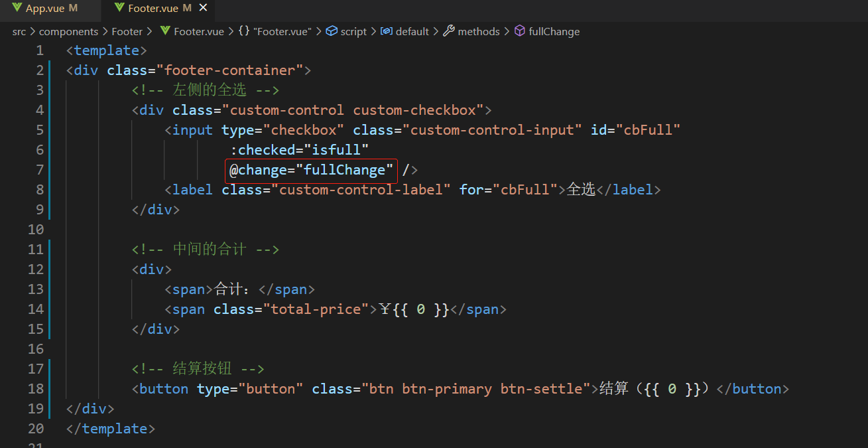Click line number 7 in the gutter
The height and width of the screenshot is (448, 868).
(x=40, y=170)
